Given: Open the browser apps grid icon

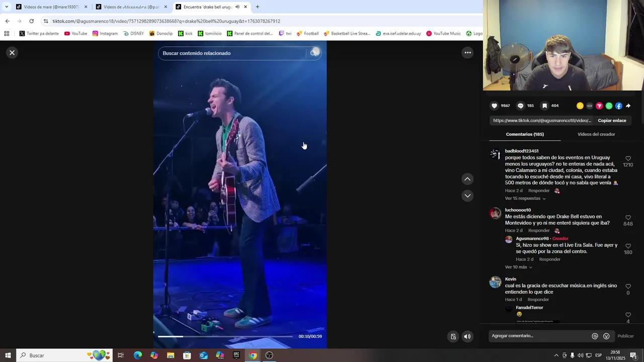Looking at the screenshot, I should tap(7, 34).
